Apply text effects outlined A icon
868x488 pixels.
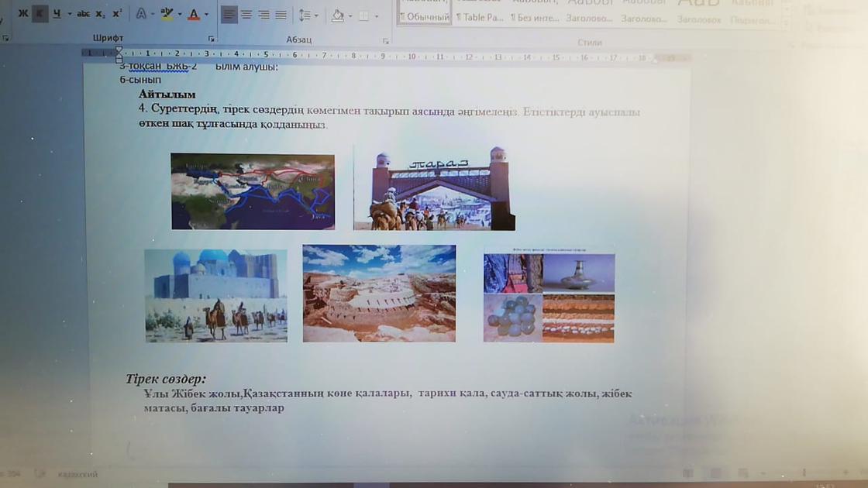point(141,14)
